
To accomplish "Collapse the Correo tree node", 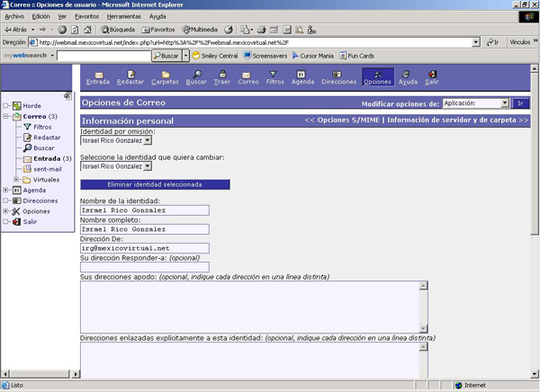I will coord(6,116).
